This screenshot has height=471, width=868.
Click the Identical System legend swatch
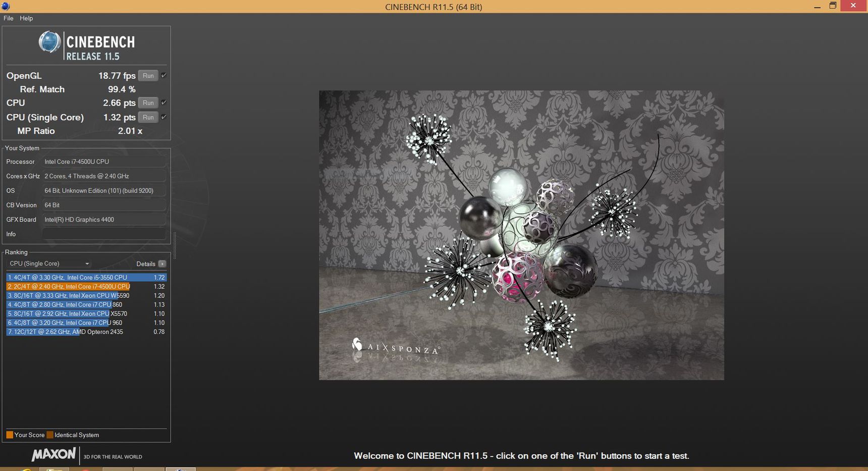pyautogui.click(x=50, y=435)
